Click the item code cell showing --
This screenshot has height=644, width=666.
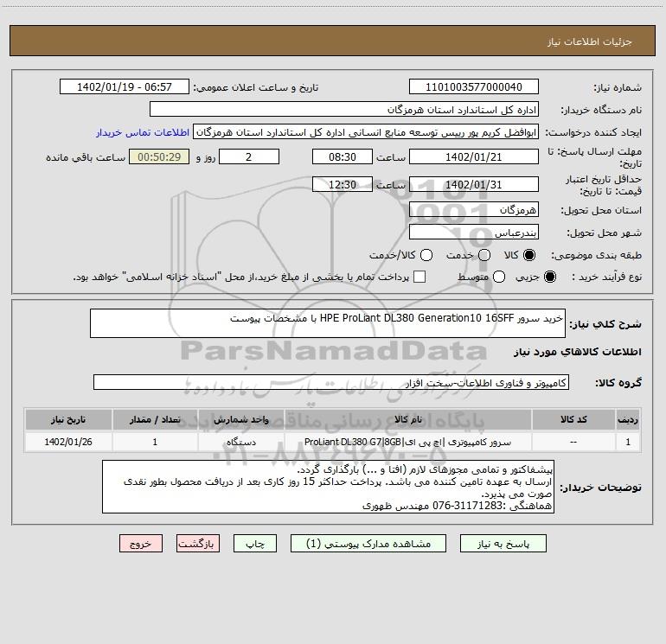point(573,442)
